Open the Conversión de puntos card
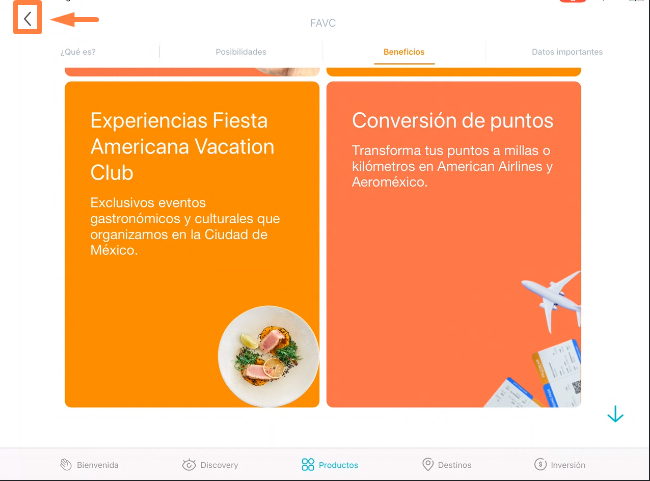Viewport: 650px width, 481px height. coord(454,244)
